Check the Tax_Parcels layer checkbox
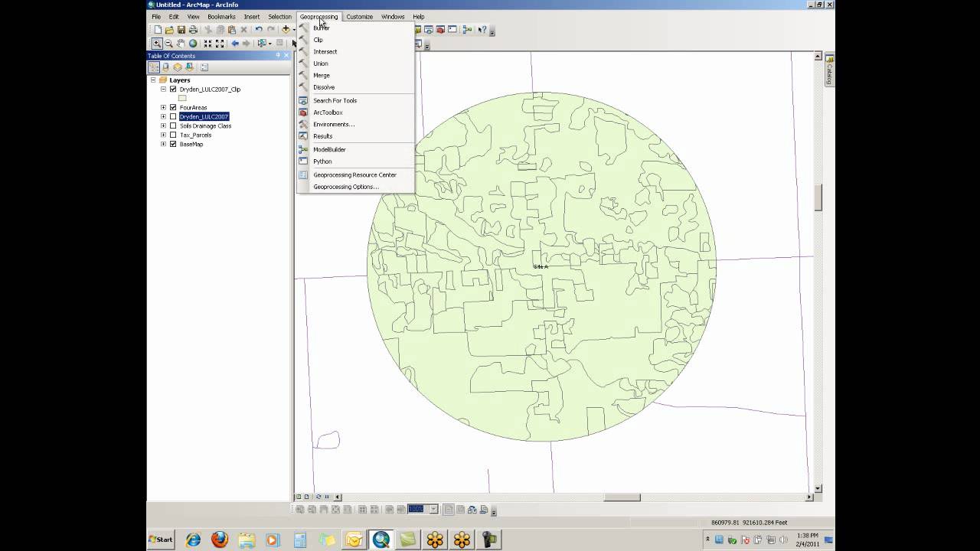980x551 pixels. (x=173, y=135)
